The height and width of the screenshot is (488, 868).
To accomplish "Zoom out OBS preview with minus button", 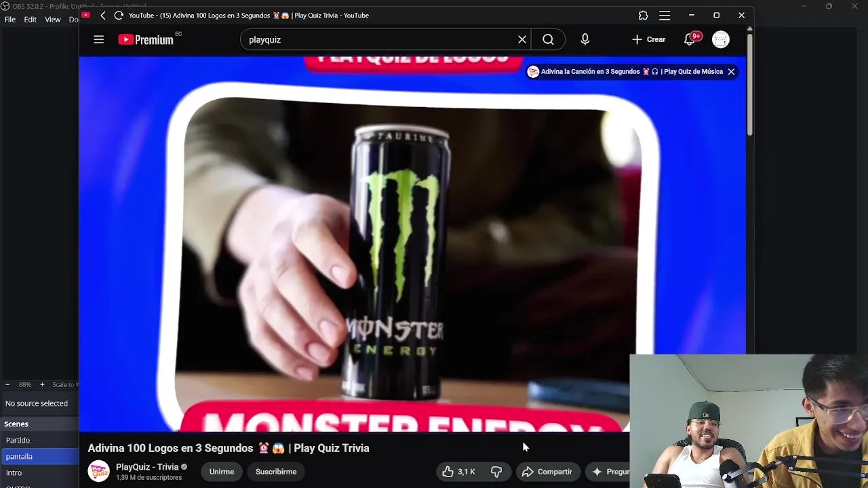I will tap(7, 384).
